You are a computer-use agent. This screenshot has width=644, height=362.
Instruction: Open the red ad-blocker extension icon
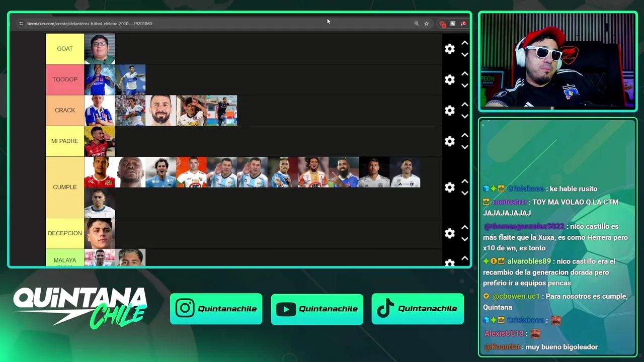coord(442,24)
